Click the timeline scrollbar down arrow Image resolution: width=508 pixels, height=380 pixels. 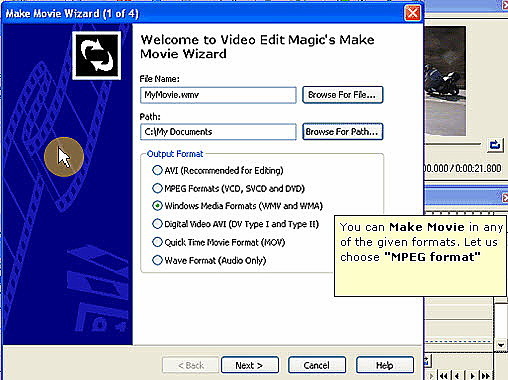[501, 345]
